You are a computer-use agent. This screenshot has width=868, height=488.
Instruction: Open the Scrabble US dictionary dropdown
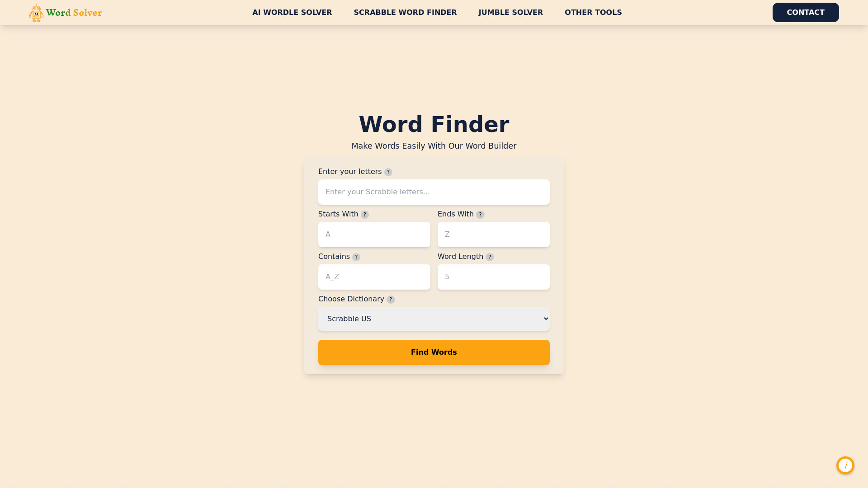[434, 319]
